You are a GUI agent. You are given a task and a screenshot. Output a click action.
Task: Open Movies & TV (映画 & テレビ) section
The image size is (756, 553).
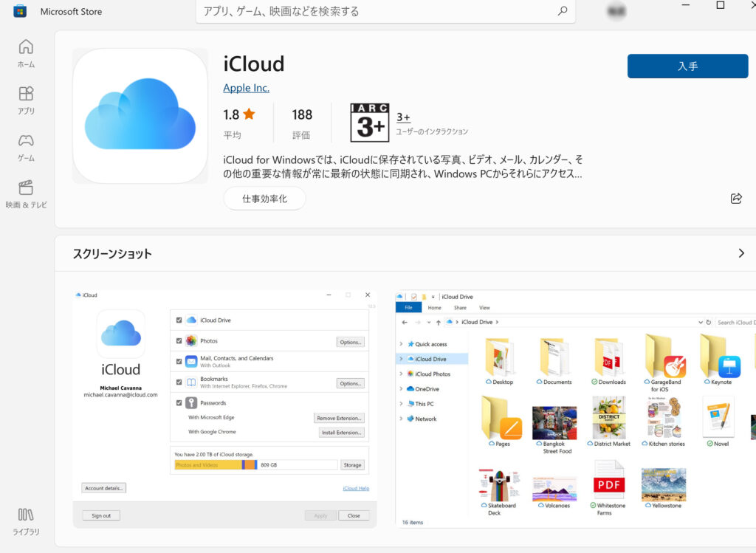(26, 194)
